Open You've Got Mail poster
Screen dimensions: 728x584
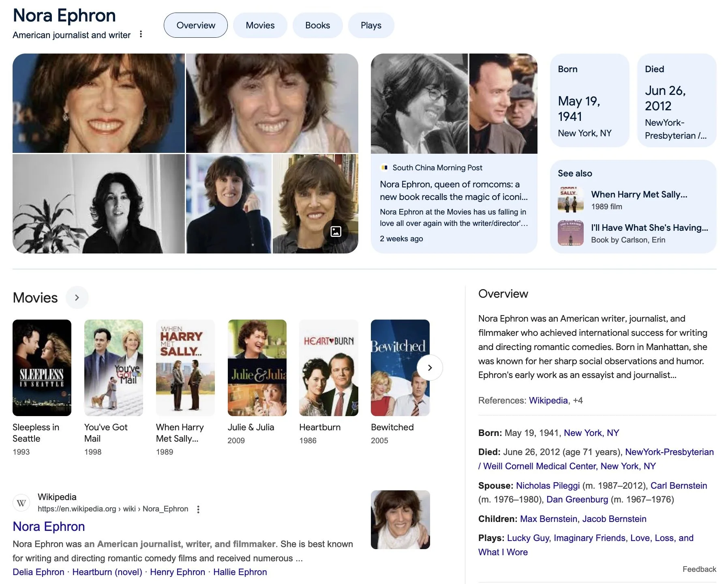pyautogui.click(x=113, y=368)
